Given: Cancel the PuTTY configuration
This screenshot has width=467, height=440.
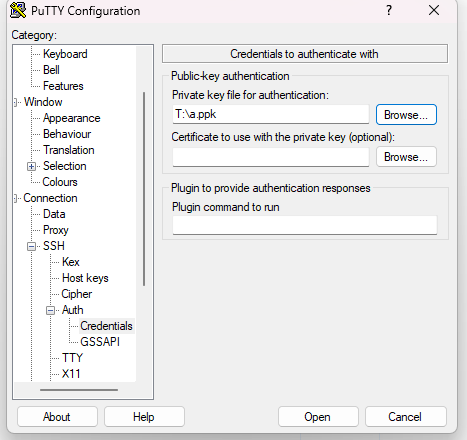Looking at the screenshot, I should tap(405, 417).
